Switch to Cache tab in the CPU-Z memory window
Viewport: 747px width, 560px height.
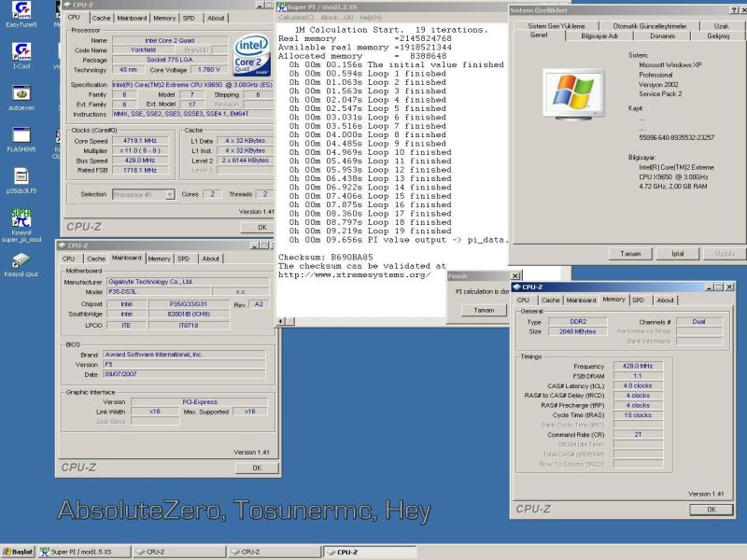pyautogui.click(x=550, y=300)
